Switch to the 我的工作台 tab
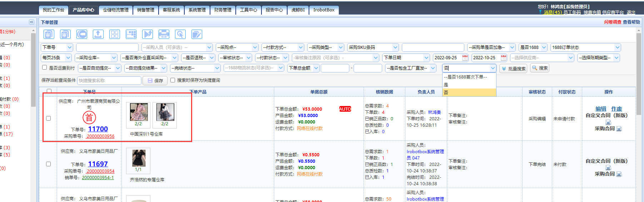 pyautogui.click(x=54, y=10)
